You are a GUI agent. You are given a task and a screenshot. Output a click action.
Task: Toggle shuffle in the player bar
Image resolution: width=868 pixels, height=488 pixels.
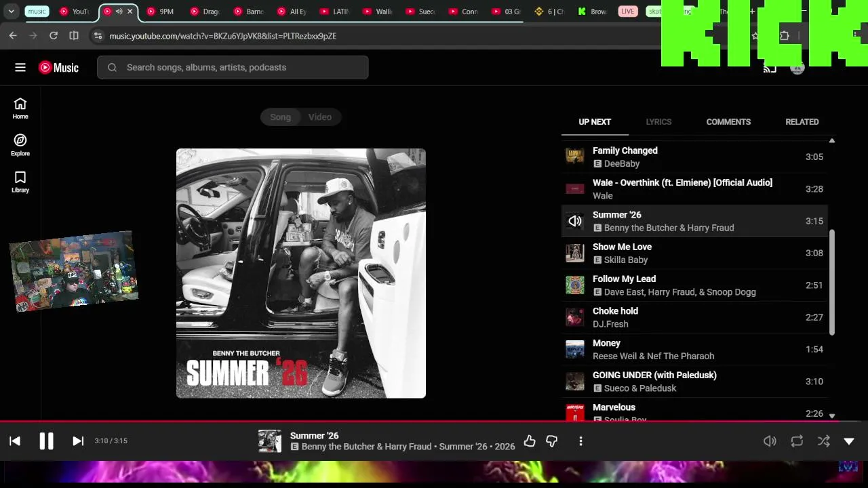824,441
